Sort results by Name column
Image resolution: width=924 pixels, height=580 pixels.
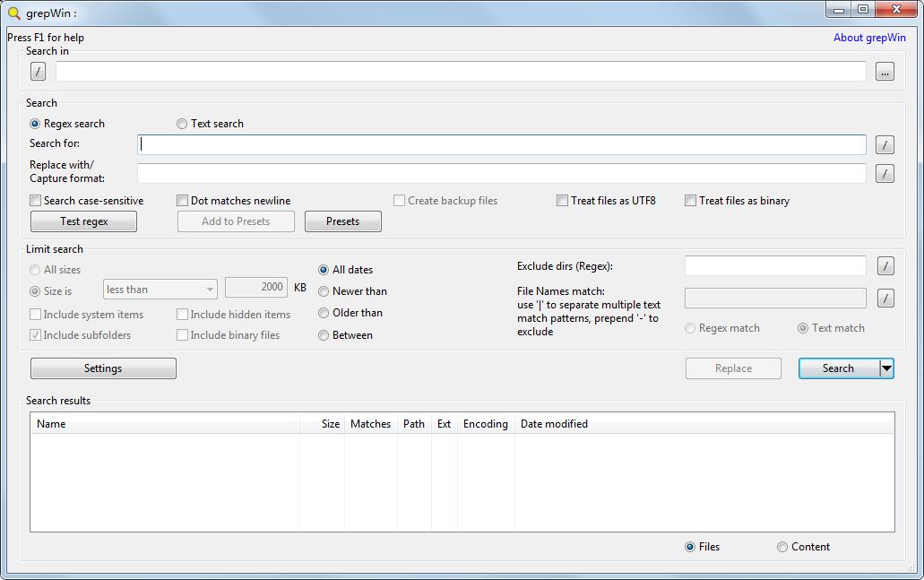pos(165,424)
